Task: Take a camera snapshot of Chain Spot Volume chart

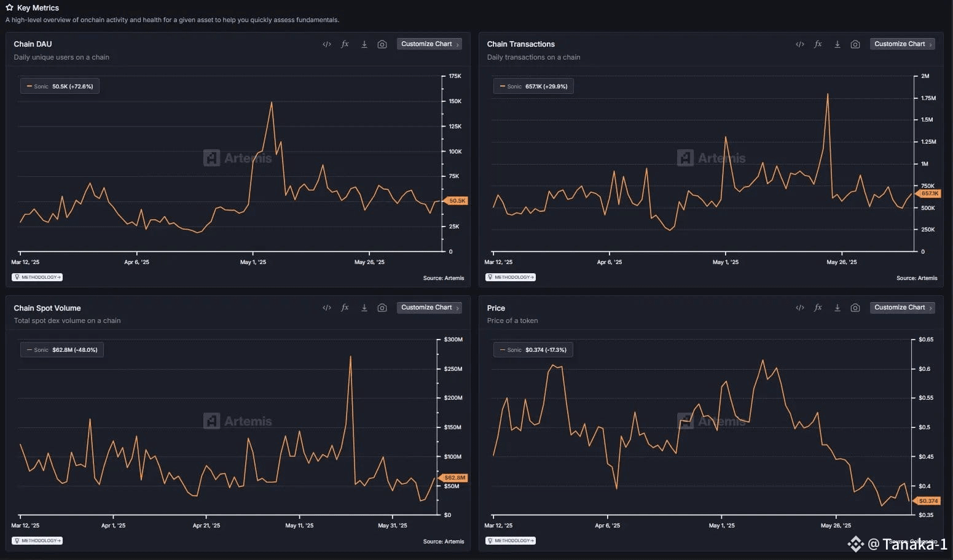Action: [382, 308]
